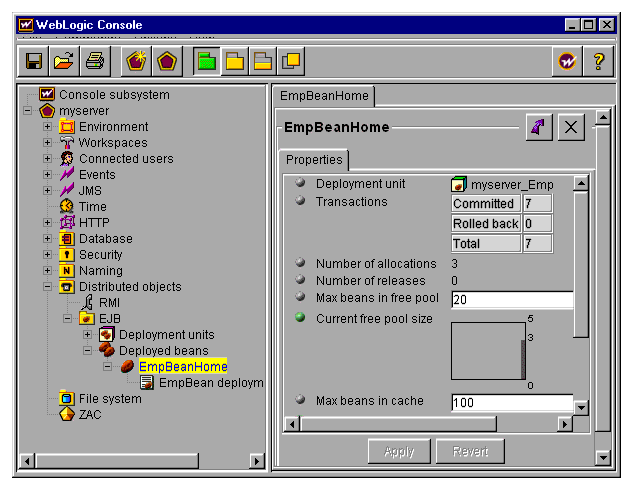Screen dimensions: 634x491
Task: Click the Deployment units icon
Action: coord(107,334)
